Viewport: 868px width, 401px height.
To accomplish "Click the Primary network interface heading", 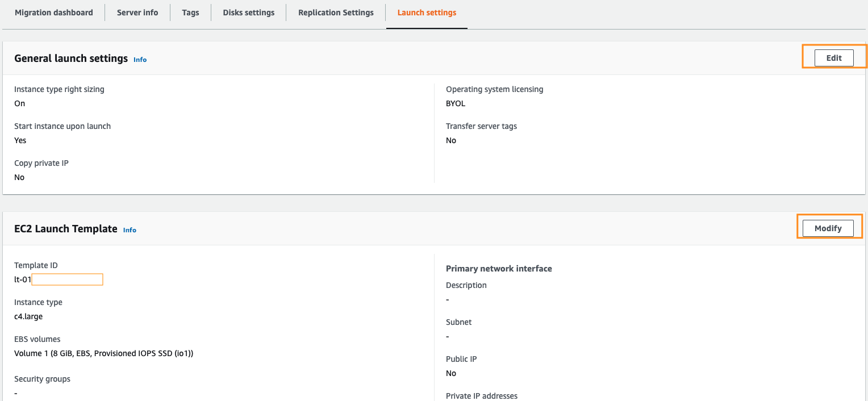I will coord(499,268).
